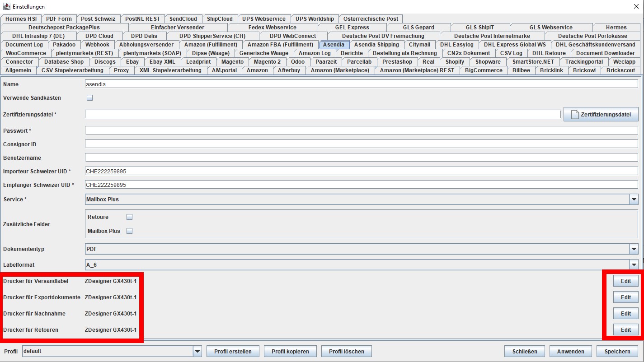Open the Billbee tab
The width and height of the screenshot is (644, 362).
(x=521, y=70)
